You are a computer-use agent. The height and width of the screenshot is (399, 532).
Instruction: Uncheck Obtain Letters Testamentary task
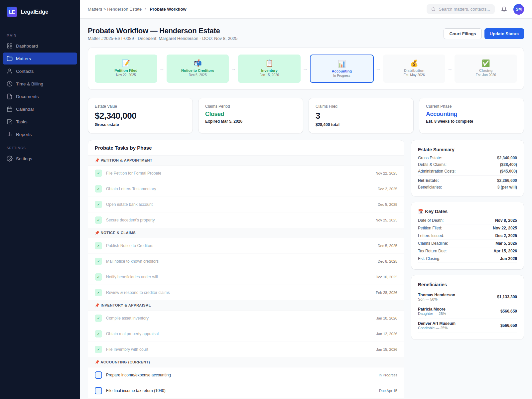pos(98,189)
